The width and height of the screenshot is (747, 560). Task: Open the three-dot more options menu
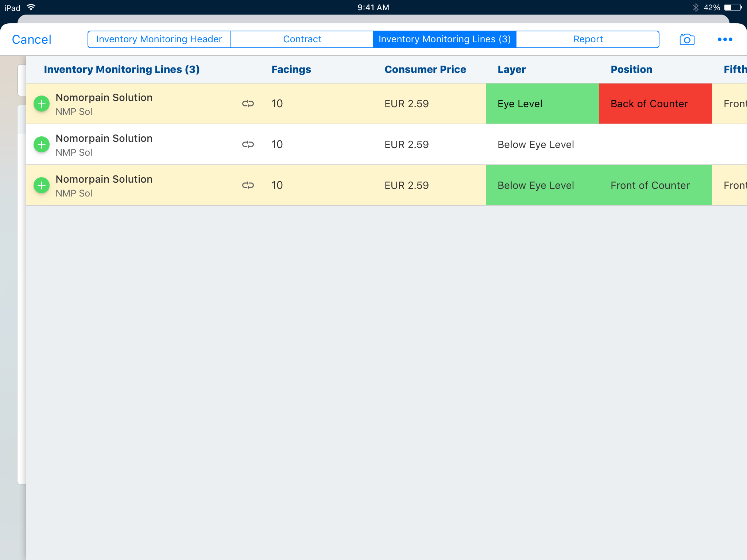(725, 39)
